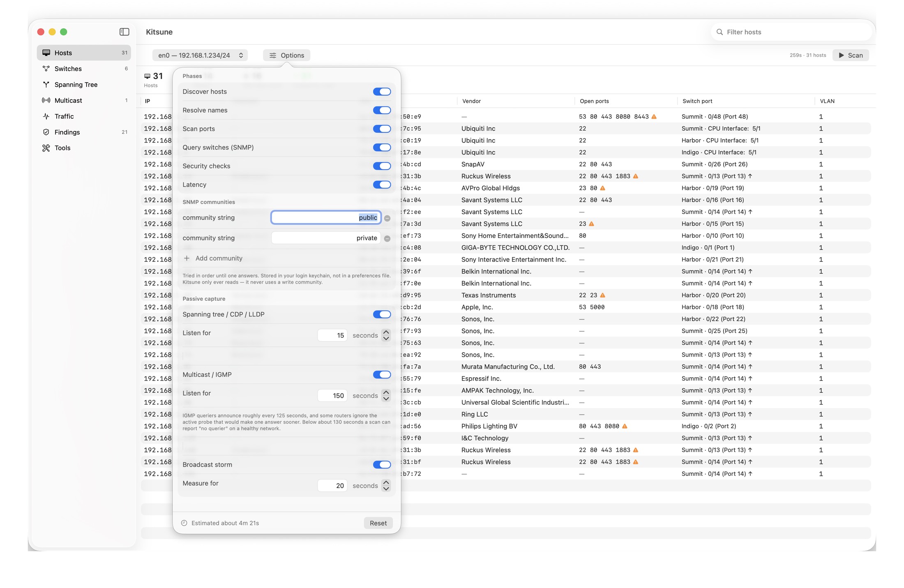Viewport: 904px width, 588px height.
Task: Click the Traffic waveform icon
Action: 46,116
